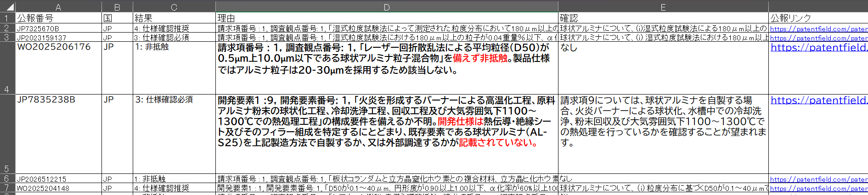Viewport: 868px width, 195px height.
Task: Select cell JP7325670B
Action: 59,28
